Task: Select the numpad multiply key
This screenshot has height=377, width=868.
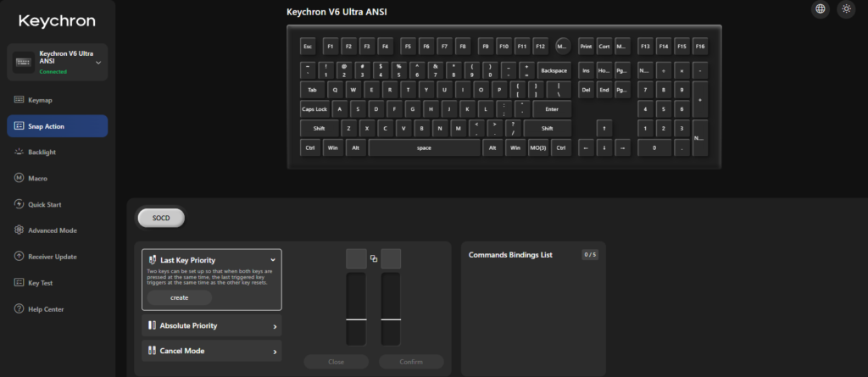Action: 682,71
